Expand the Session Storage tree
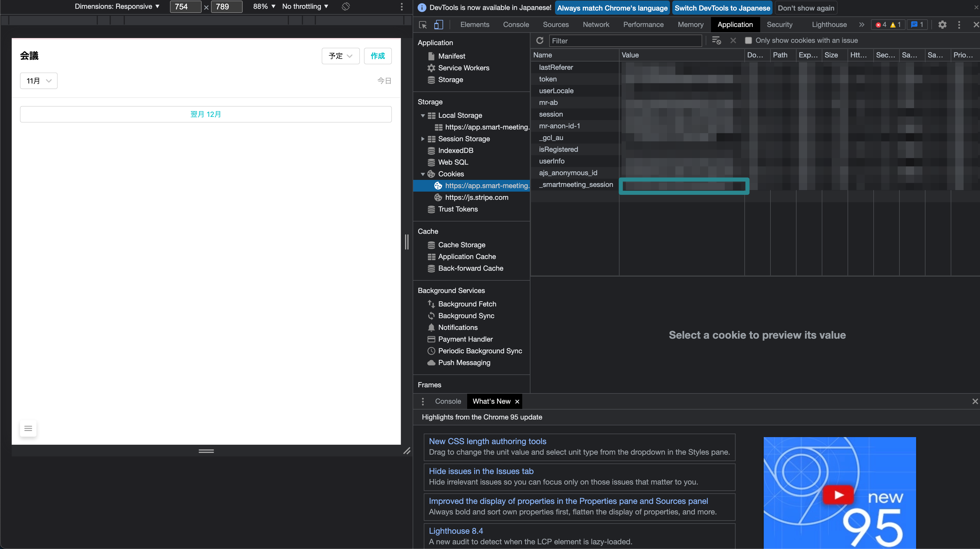Image resolution: width=980 pixels, height=549 pixels. coord(423,139)
